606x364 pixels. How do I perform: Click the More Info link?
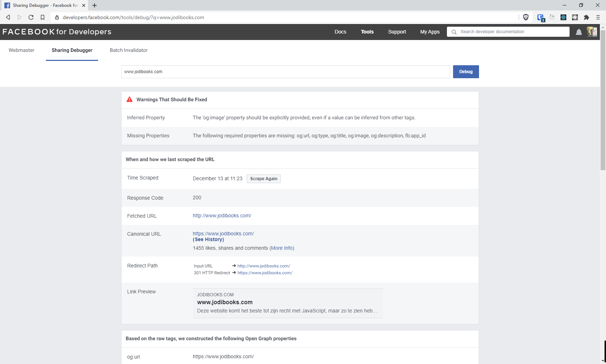[x=282, y=248]
